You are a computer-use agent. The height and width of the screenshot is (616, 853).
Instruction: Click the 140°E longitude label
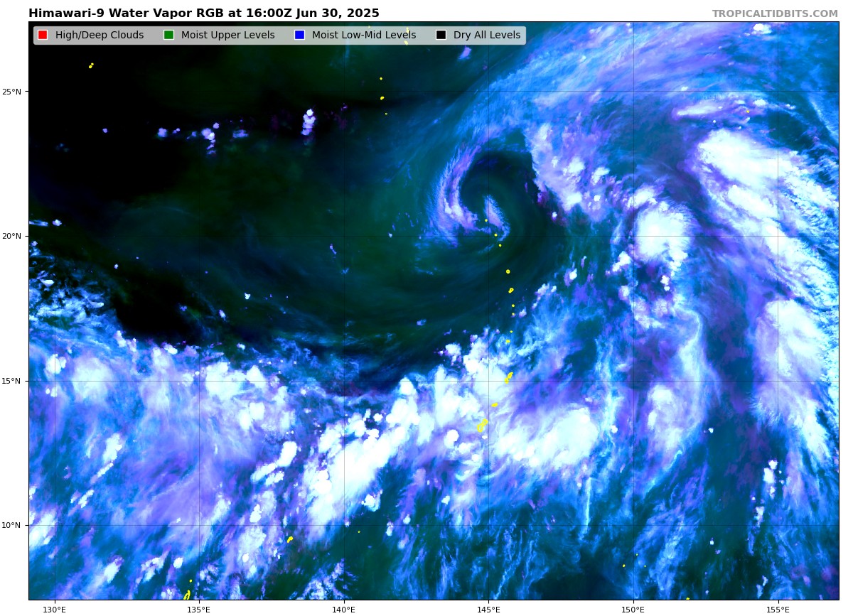pos(343,609)
